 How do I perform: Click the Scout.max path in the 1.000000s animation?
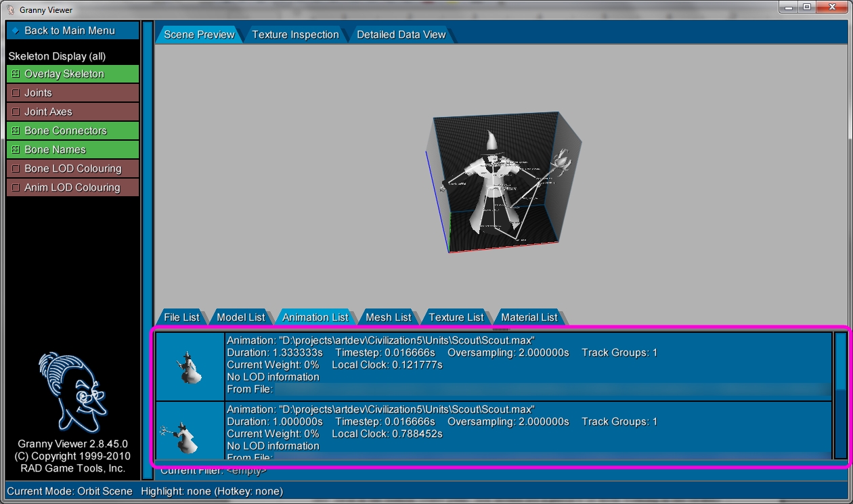pyautogui.click(x=407, y=409)
